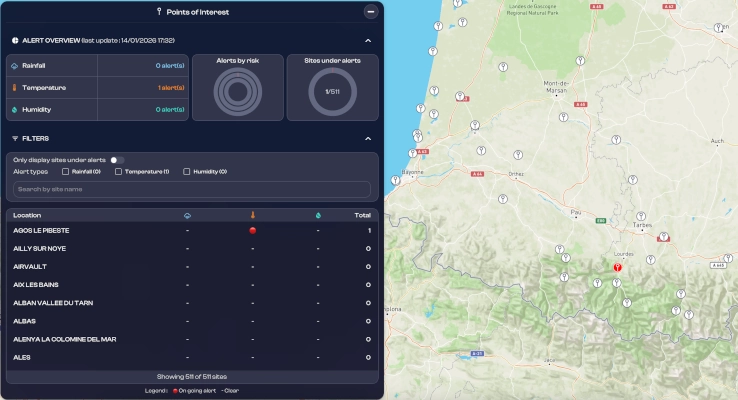This screenshot has width=738, height=400.
Task: Click 'Showing 511 of 511 sites' footer
Action: [192, 376]
